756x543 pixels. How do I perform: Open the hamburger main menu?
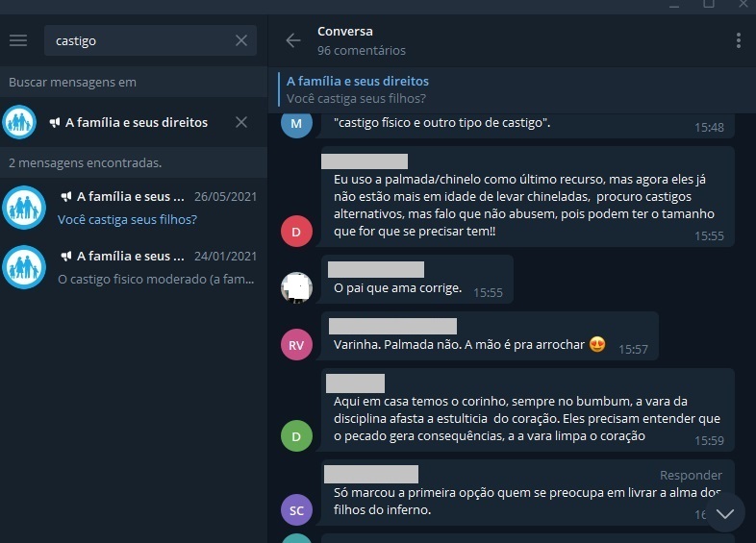coord(18,40)
